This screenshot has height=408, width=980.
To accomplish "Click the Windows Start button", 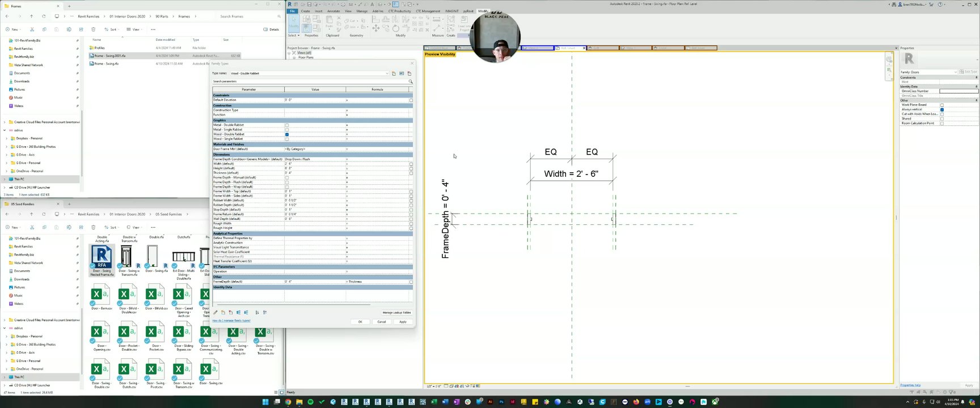I will coord(265,402).
